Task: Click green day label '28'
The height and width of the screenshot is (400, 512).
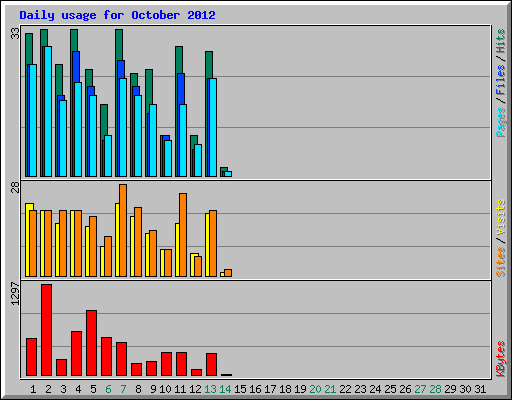Action: pos(435,389)
